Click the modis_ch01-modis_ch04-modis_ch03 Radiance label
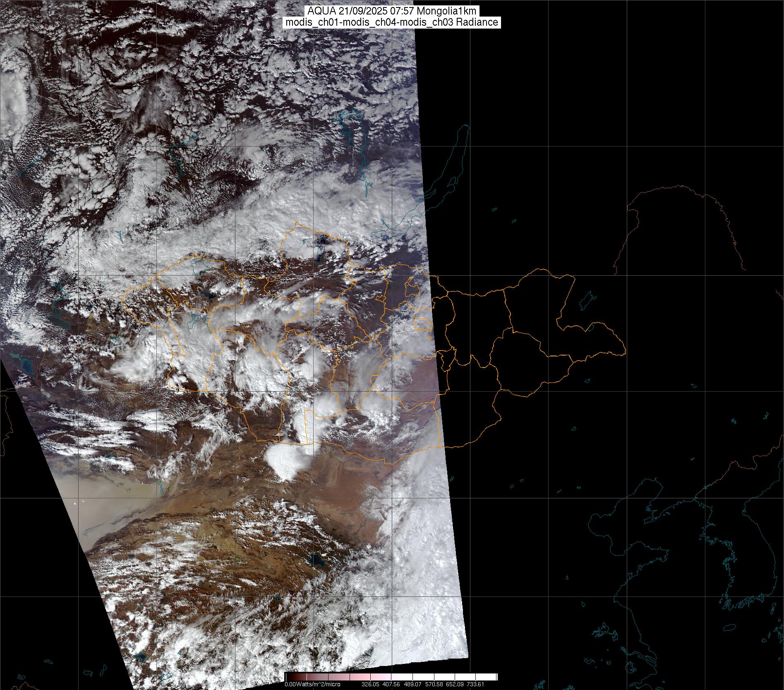Viewport: 784px width, 690px height. (x=392, y=22)
